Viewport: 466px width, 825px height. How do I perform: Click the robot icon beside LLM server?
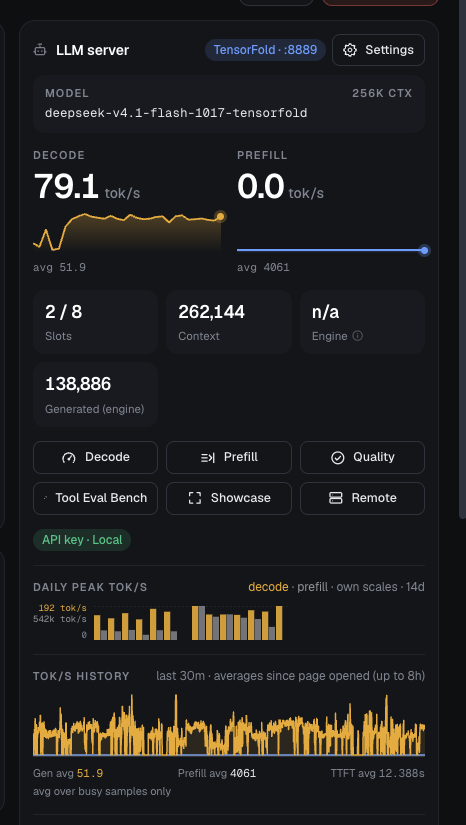tap(39, 51)
